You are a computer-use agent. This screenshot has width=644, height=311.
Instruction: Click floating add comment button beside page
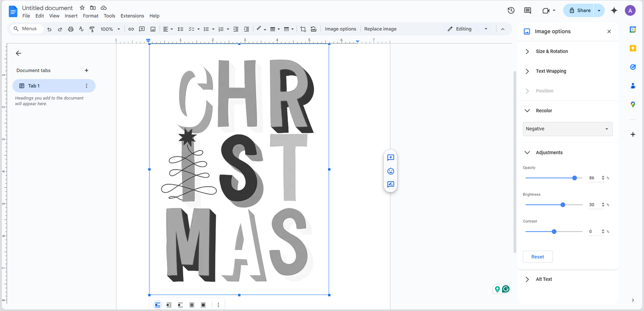(390, 158)
